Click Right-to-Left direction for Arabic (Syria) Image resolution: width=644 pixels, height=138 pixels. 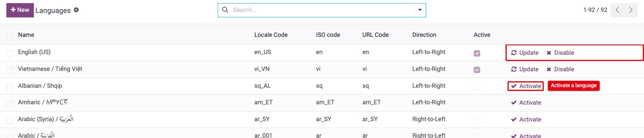tap(429, 119)
